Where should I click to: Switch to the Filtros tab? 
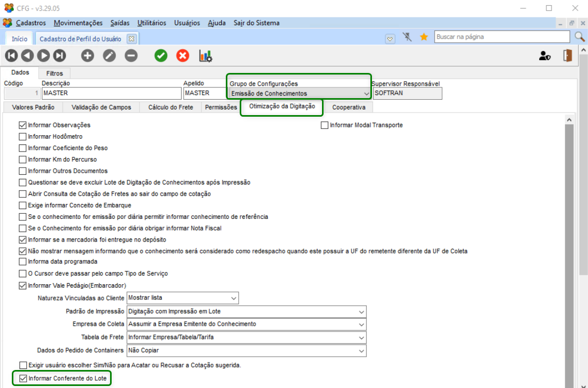55,73
